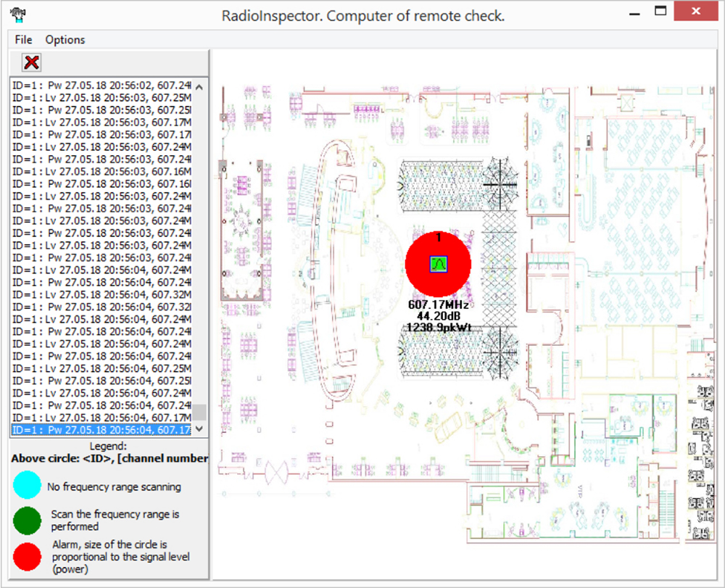Click the red alarm legend circle

click(27, 557)
